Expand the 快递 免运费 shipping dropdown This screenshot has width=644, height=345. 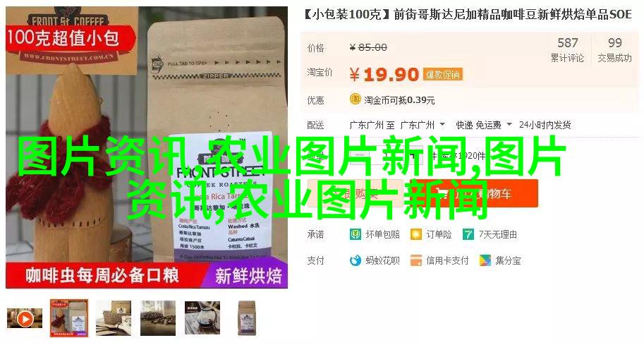(x=484, y=125)
